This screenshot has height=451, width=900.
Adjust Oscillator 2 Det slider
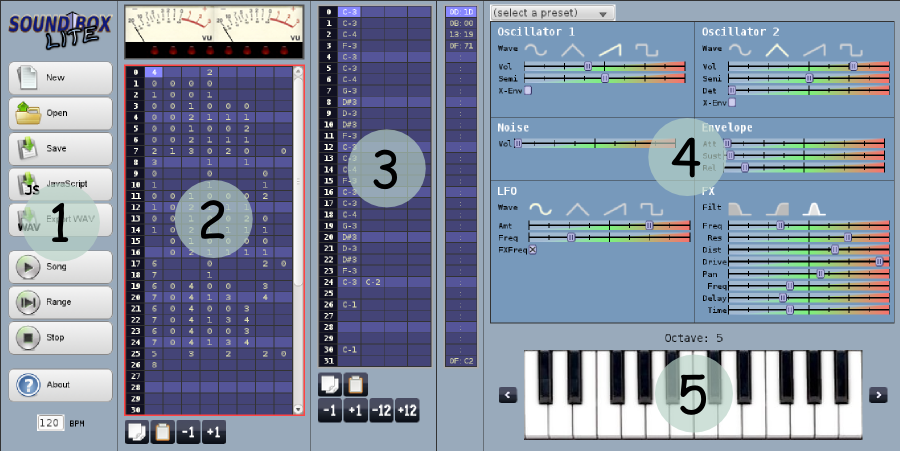809,91
